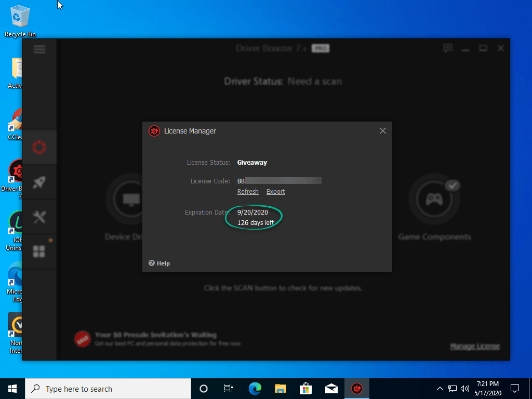Viewport: 532px width, 399px height.
Task: Launch Microsoft Edge from the taskbar
Action: (x=255, y=389)
